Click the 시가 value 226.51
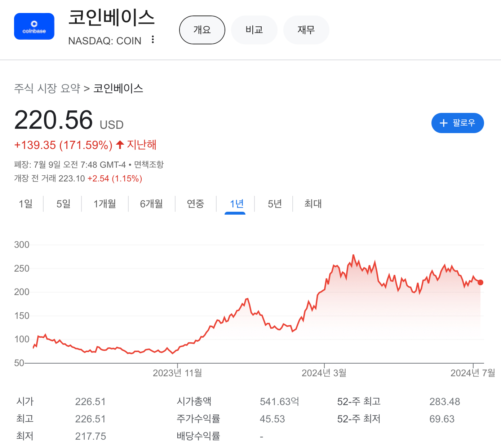The width and height of the screenshot is (501, 448). (90, 401)
